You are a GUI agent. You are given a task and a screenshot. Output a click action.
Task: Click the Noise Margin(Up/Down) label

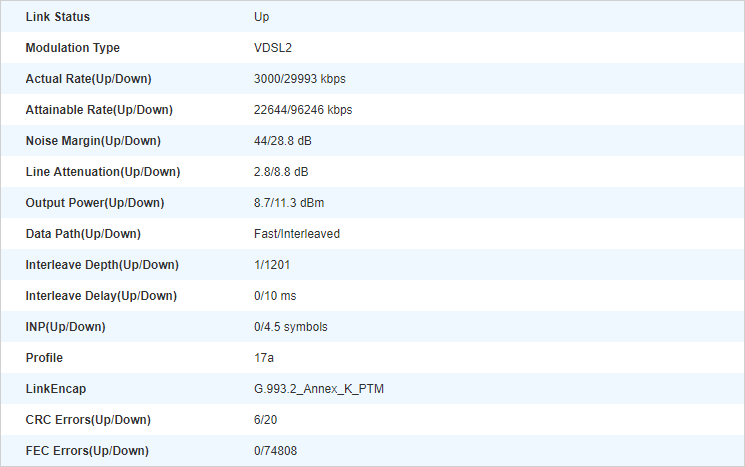coord(93,141)
